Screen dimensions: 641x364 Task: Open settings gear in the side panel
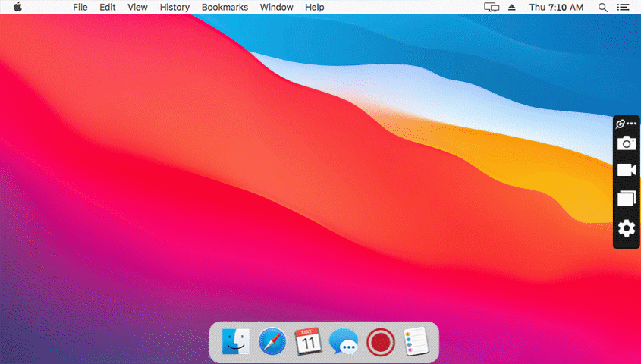pyautogui.click(x=626, y=227)
